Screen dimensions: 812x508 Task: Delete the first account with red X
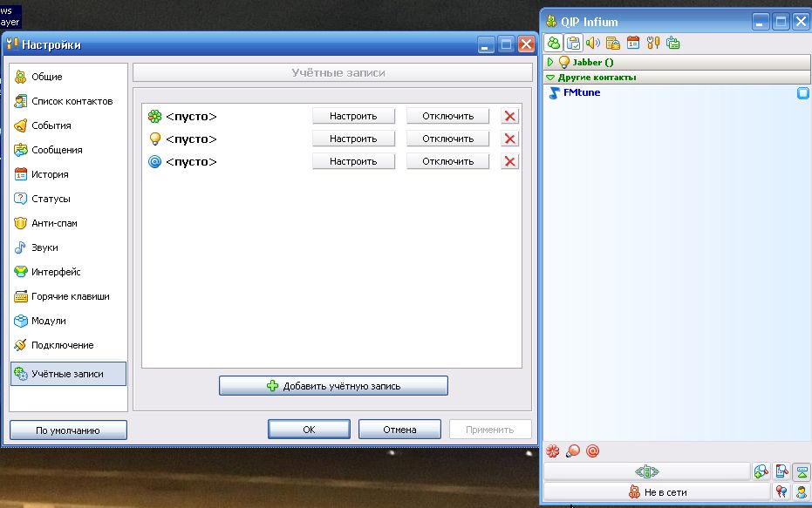pyautogui.click(x=510, y=116)
